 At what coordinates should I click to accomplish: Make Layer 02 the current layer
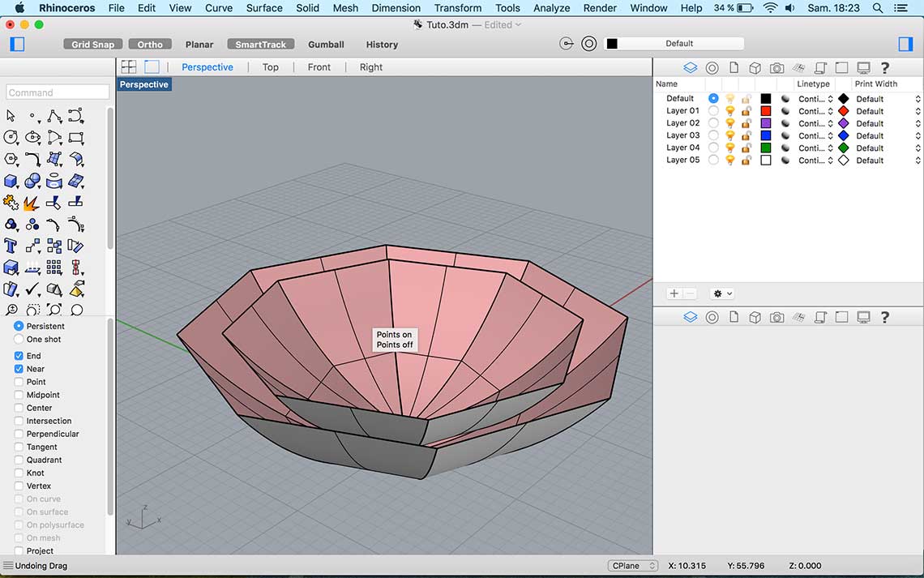[713, 123]
